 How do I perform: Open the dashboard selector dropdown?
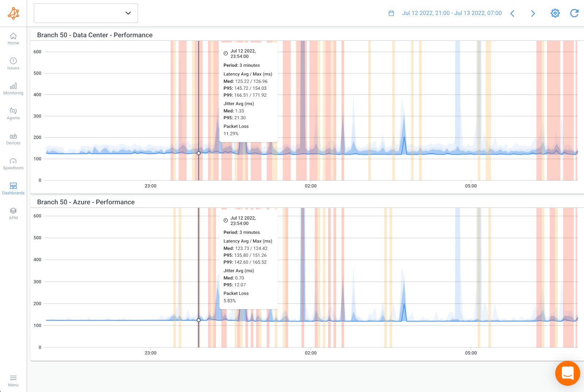85,13
